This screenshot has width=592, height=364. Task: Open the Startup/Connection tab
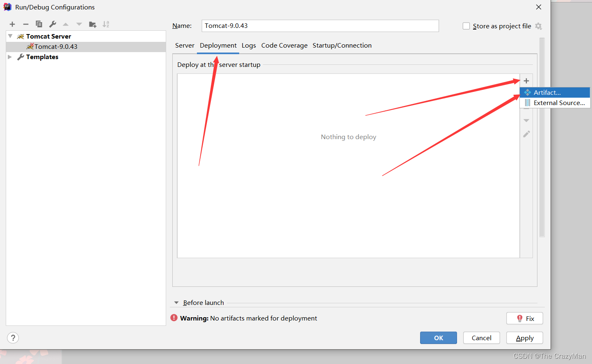[x=342, y=46]
